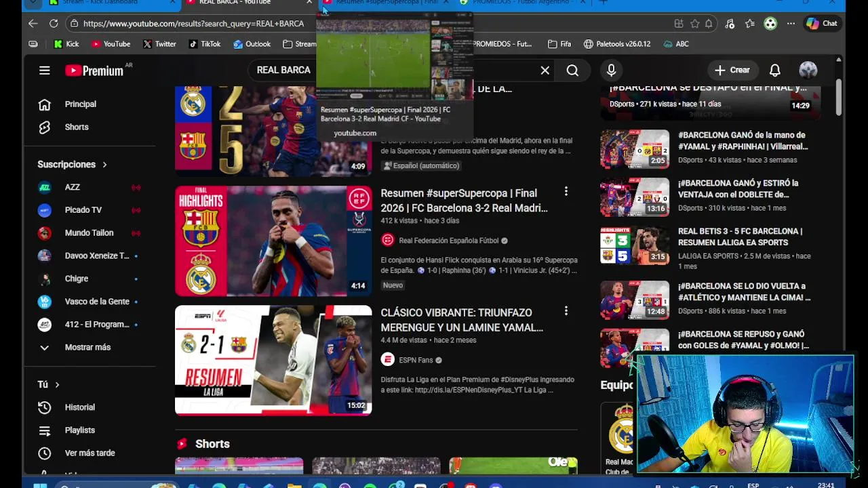Open YouTube guide hamburger menu
This screenshot has width=868, height=488.
(45, 70)
